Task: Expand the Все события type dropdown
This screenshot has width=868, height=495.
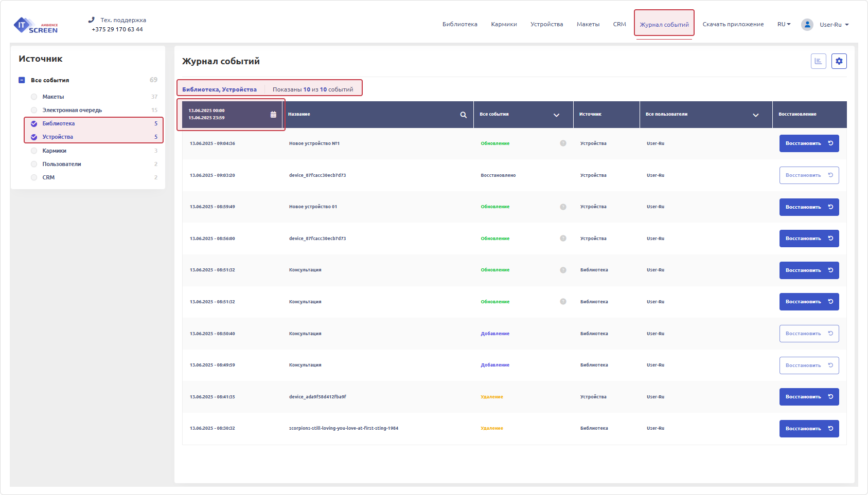Action: (x=556, y=115)
